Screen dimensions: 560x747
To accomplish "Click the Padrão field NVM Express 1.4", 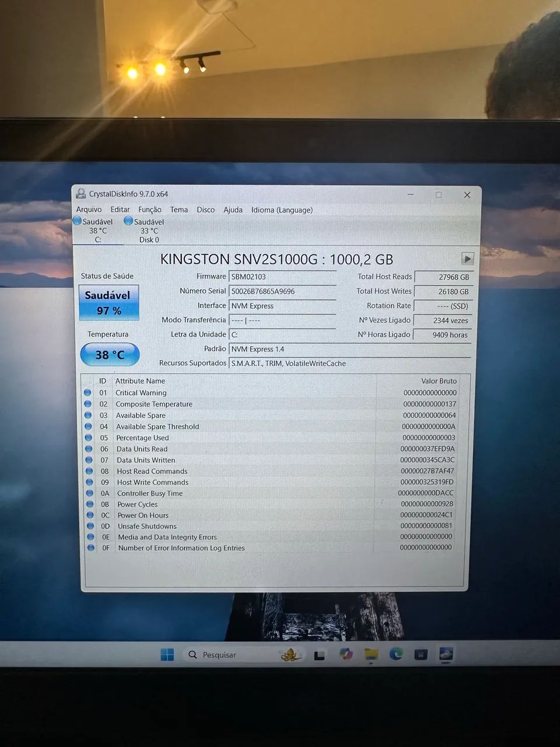I will pos(350,349).
